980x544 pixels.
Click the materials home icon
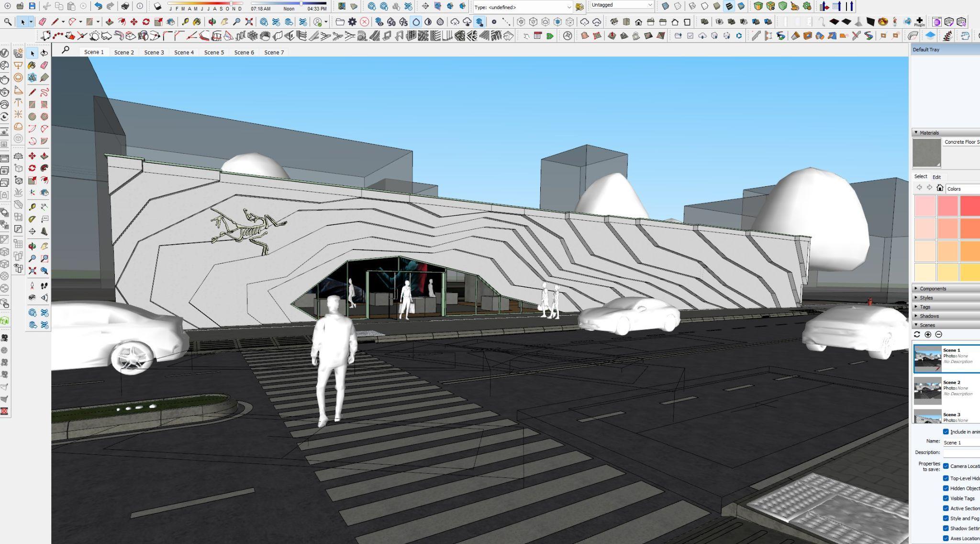tap(940, 188)
